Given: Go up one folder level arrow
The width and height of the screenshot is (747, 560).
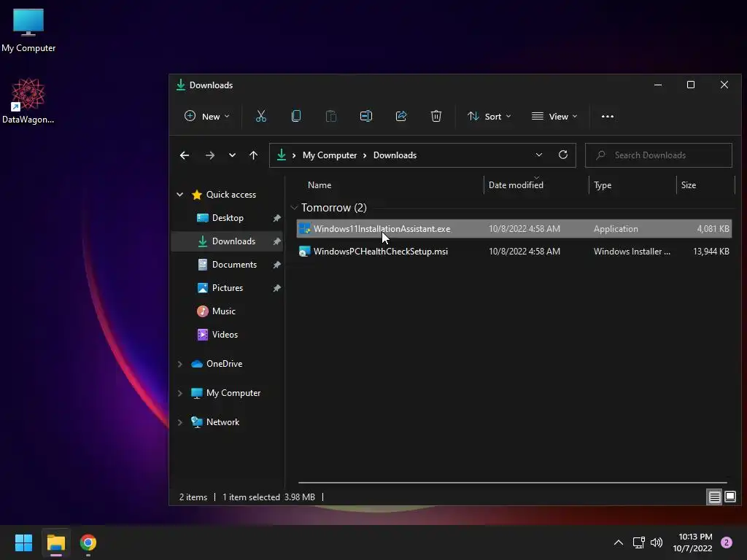Looking at the screenshot, I should [x=253, y=155].
